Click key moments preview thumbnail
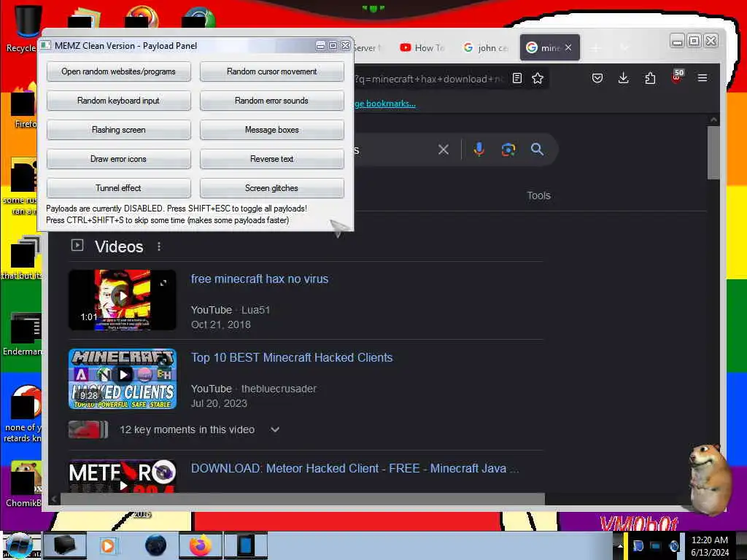 click(x=88, y=429)
